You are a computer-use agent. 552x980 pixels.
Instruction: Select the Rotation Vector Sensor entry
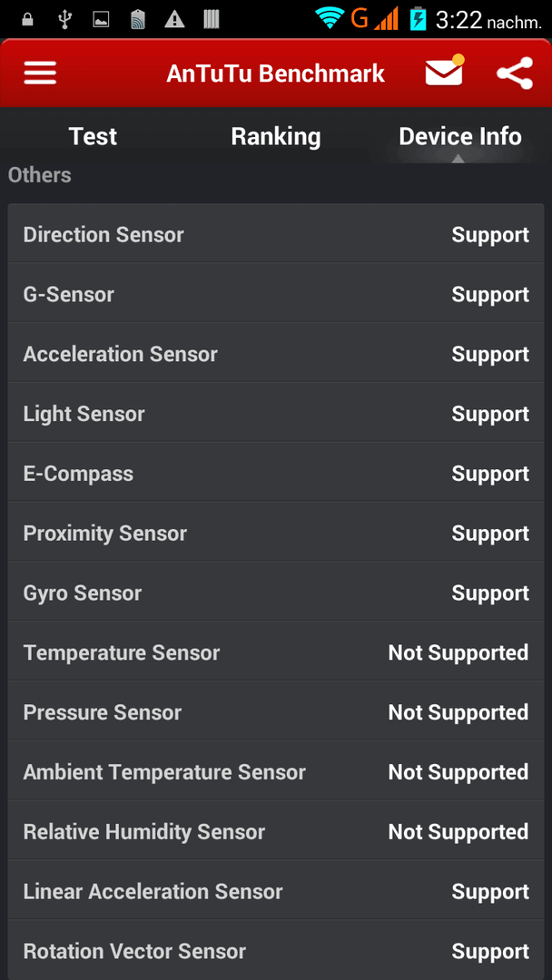pos(276,951)
